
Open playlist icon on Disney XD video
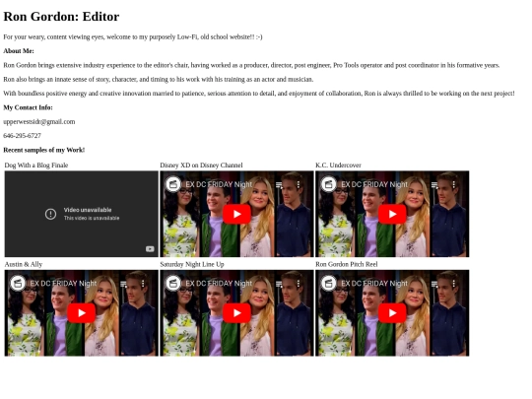click(279, 184)
